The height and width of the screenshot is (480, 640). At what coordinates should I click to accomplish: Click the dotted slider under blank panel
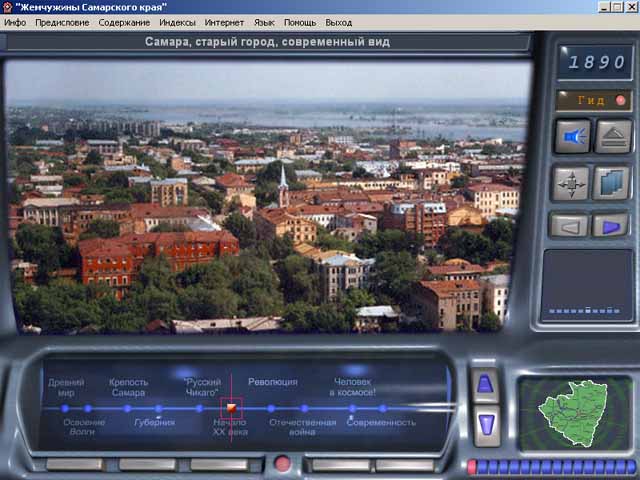pyautogui.click(x=585, y=311)
